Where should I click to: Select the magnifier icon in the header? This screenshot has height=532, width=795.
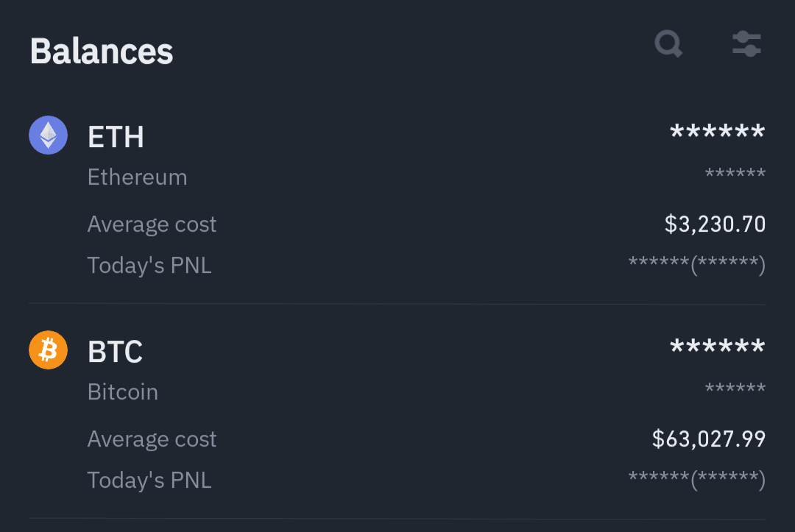click(x=668, y=44)
